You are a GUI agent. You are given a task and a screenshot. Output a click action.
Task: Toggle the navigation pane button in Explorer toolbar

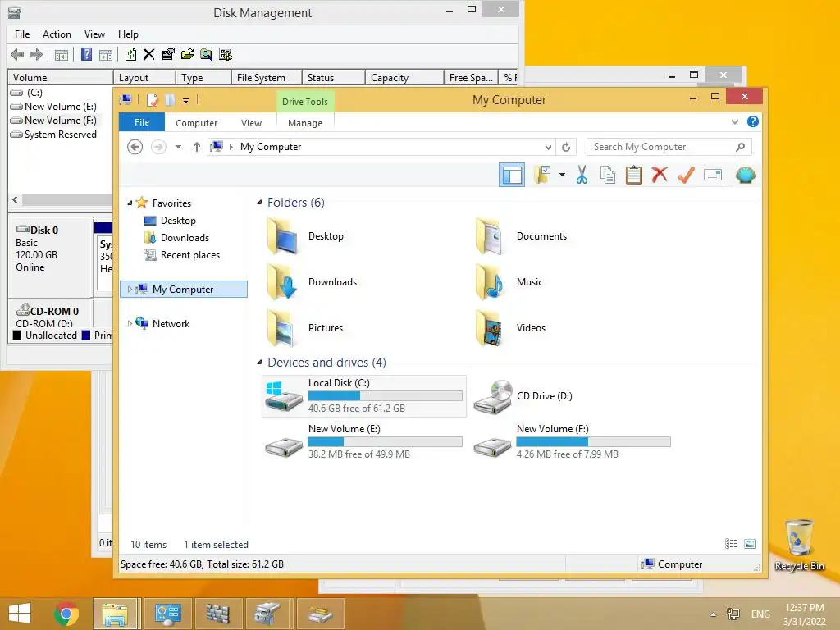point(512,176)
